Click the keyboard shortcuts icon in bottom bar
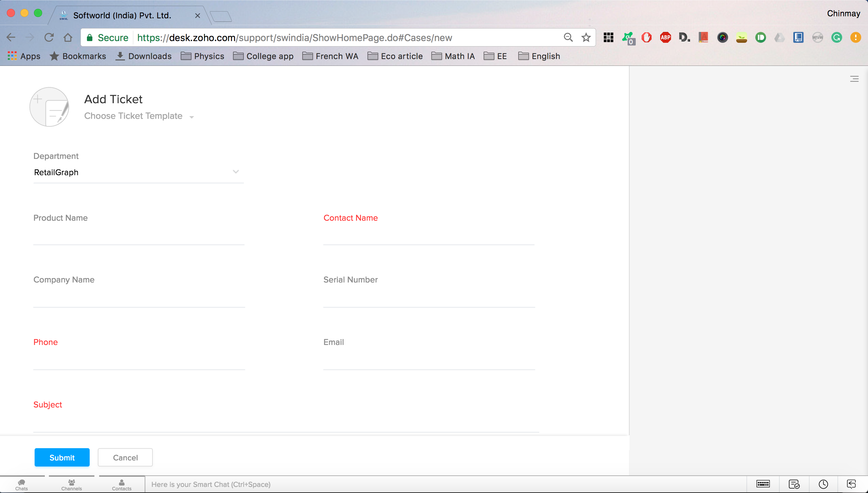The width and height of the screenshot is (868, 493). click(x=763, y=484)
